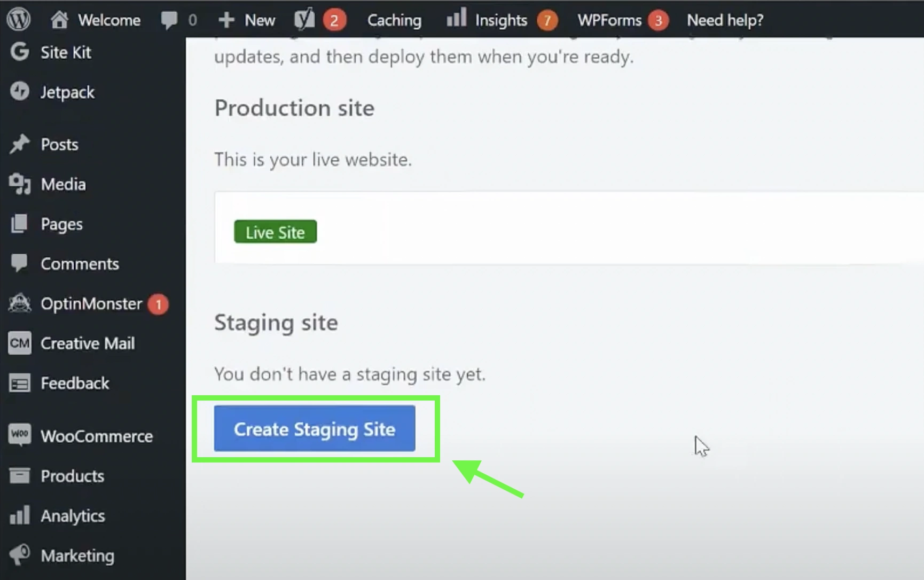Click the WooCommerce Woo icon

click(20, 435)
